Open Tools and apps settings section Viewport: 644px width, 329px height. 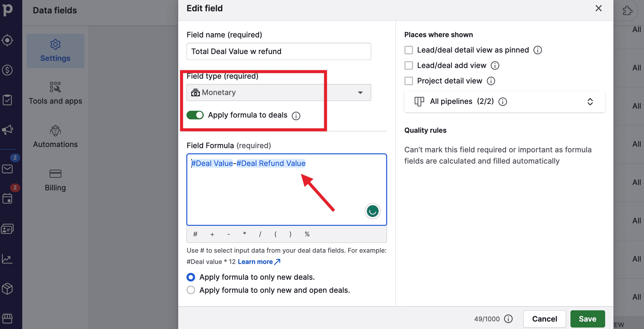pyautogui.click(x=55, y=93)
